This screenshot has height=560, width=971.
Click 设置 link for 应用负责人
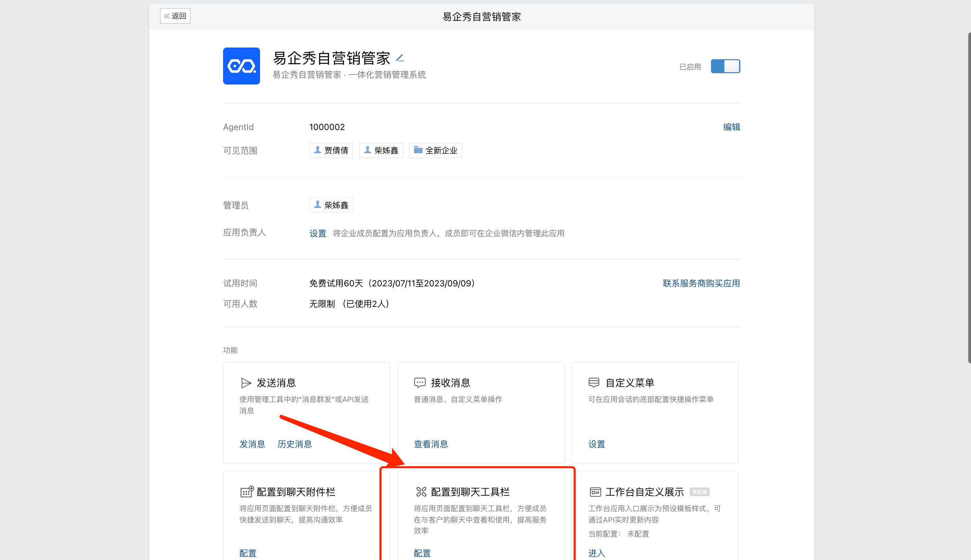click(x=318, y=233)
